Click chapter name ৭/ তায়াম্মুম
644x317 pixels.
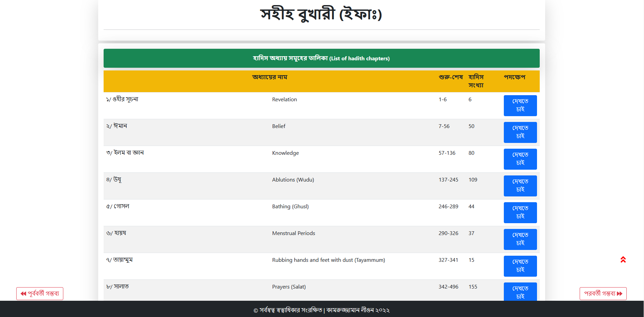coord(119,260)
